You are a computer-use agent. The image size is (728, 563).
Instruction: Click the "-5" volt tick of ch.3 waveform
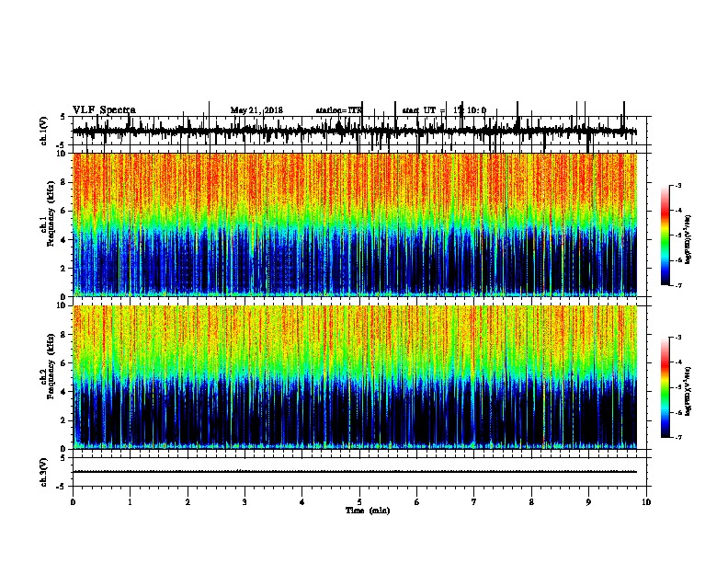click(62, 487)
